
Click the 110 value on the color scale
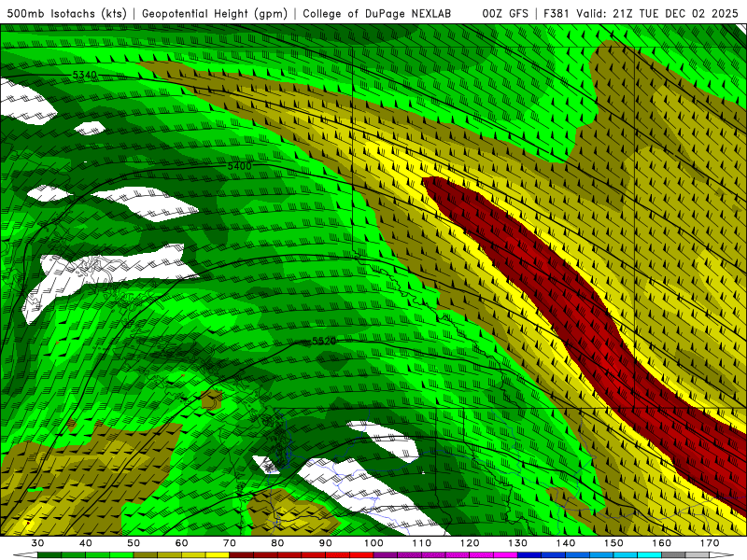[x=422, y=543]
